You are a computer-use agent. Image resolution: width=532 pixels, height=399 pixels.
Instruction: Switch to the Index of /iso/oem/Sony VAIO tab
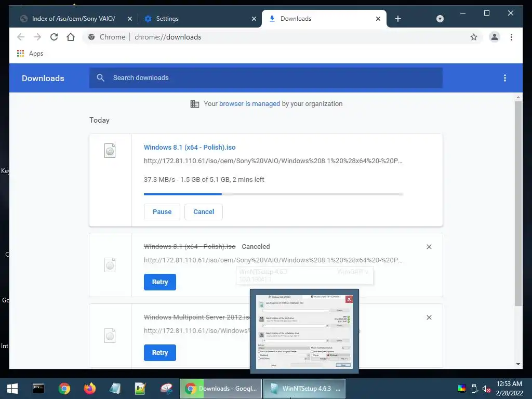click(73, 19)
